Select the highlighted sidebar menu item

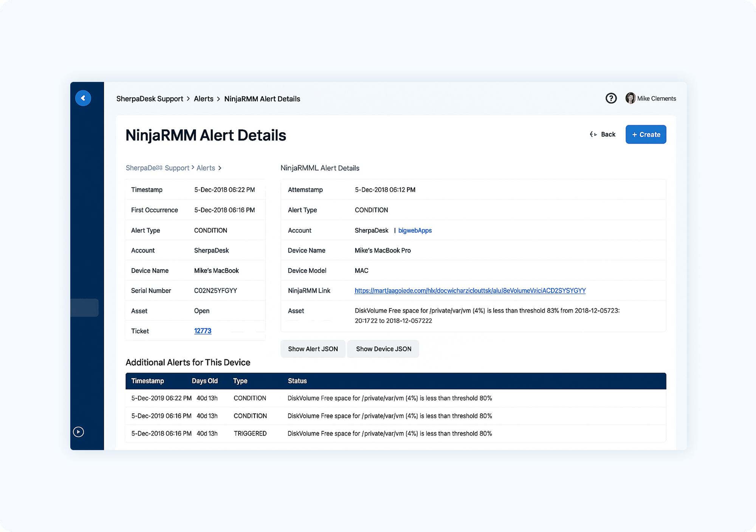click(x=85, y=308)
